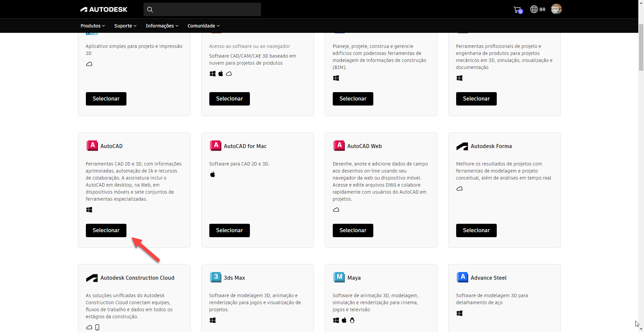Click the Windows icon under AutoCAD
This screenshot has width=644, height=332.
pos(89,210)
